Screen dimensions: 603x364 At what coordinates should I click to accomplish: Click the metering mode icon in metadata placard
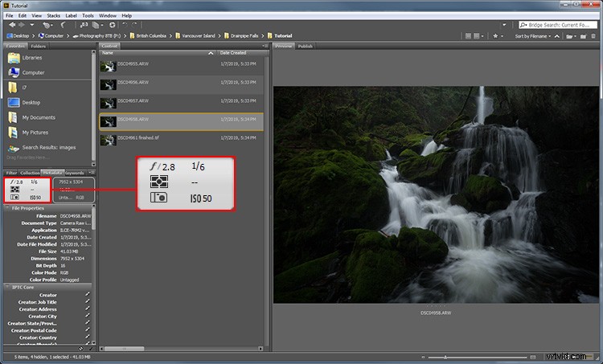(x=15, y=189)
